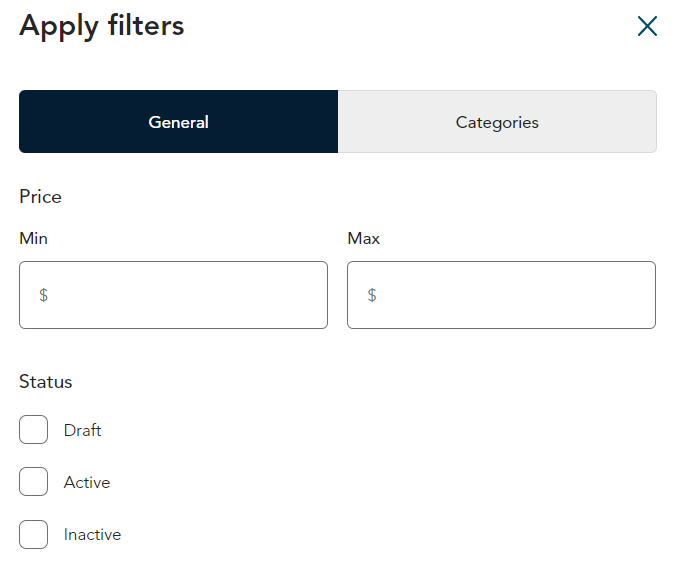Click the Max field label
This screenshot has height=576, width=683.
[364, 238]
